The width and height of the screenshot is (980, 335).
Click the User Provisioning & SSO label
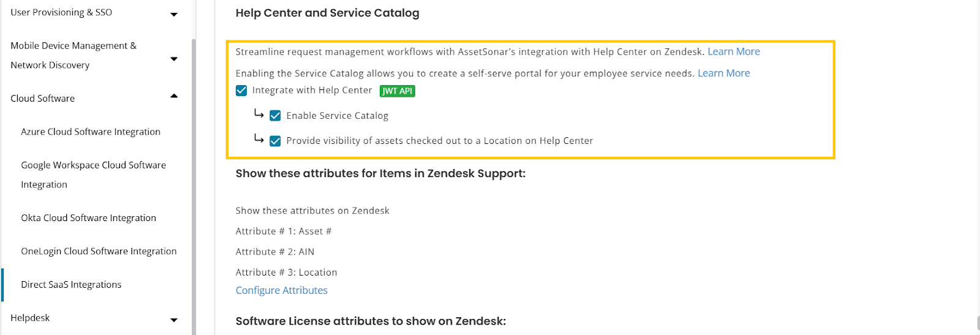(61, 12)
